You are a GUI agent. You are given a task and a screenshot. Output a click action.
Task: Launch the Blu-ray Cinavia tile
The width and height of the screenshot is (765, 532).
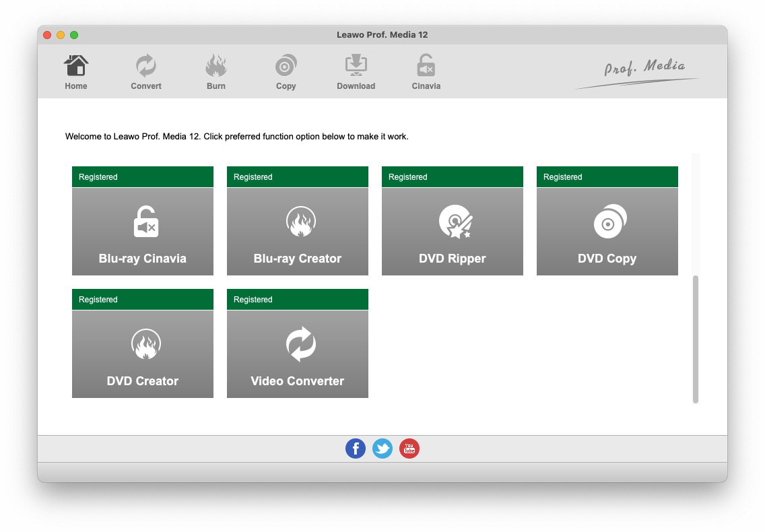143,231
